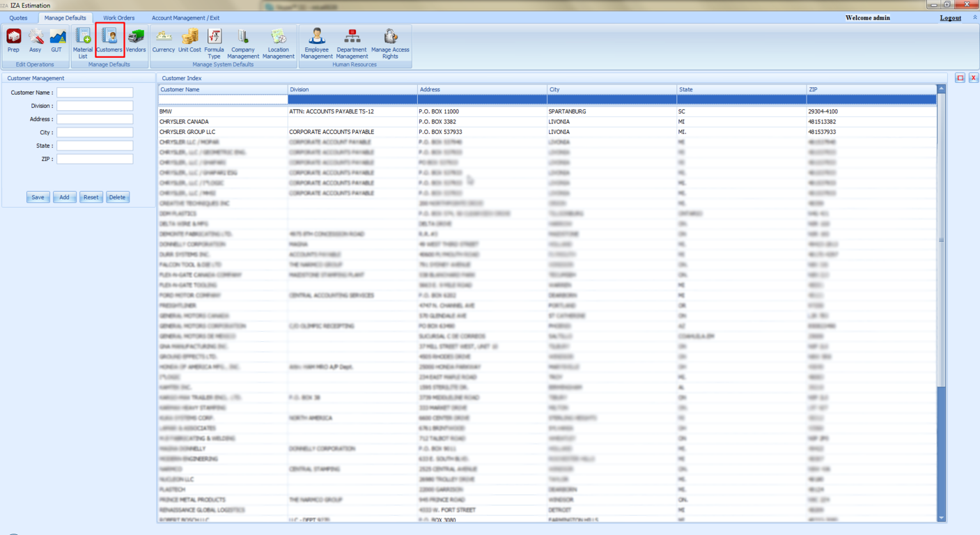The width and height of the screenshot is (980, 535).
Task: Launch Employee Management
Action: (x=316, y=42)
